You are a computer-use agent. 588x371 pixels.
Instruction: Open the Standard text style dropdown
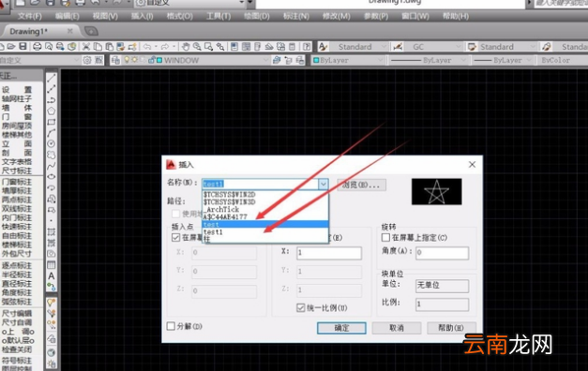(384, 47)
